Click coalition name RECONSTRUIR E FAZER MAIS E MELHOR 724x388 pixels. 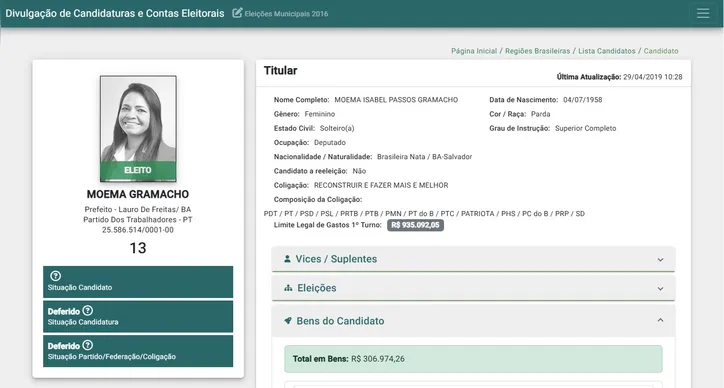click(x=381, y=185)
